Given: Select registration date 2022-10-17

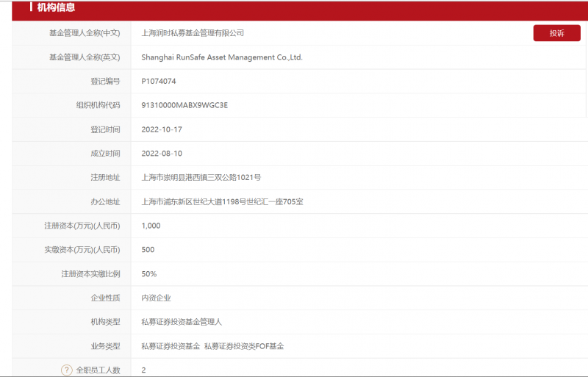Looking at the screenshot, I should pyautogui.click(x=161, y=129).
